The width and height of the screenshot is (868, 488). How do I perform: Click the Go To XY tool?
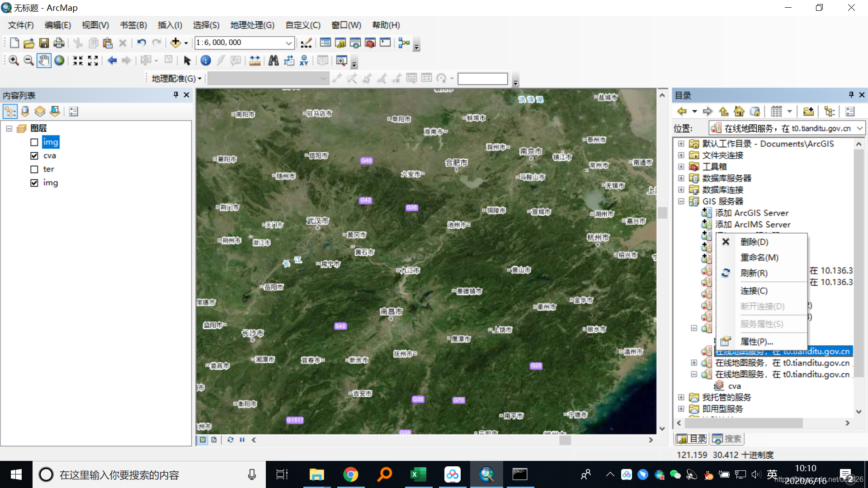(x=304, y=61)
